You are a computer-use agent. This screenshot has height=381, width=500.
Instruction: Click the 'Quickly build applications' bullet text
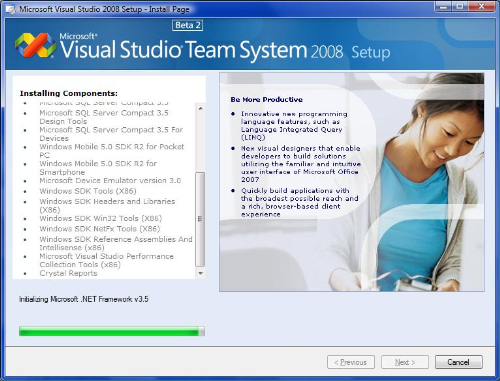(300, 202)
